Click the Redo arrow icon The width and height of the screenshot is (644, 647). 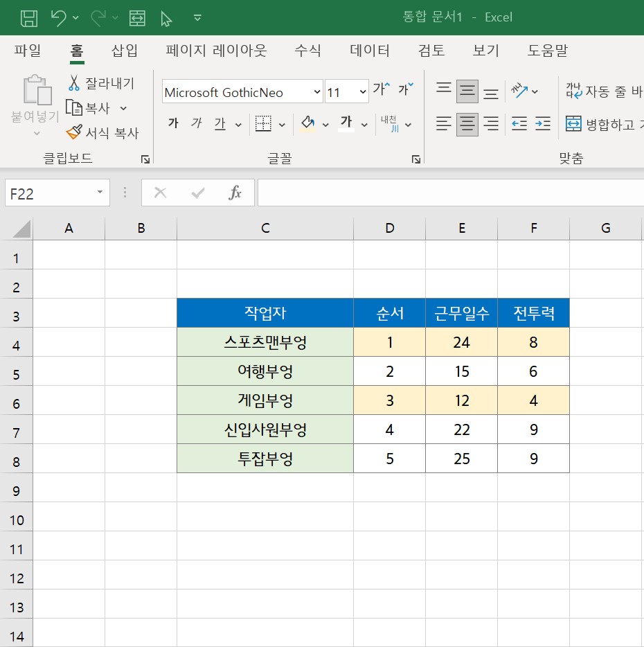[98, 18]
